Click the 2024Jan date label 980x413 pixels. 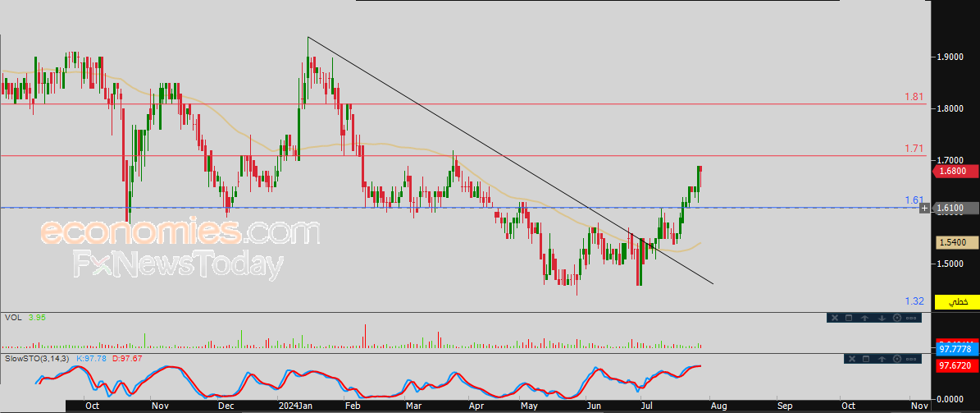coord(295,406)
